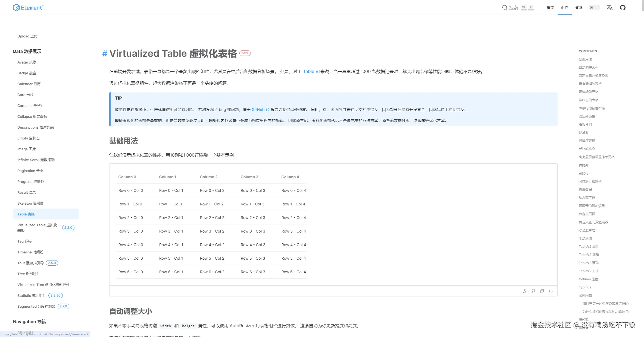Switch to the 指南 nav tab

pyautogui.click(x=550, y=8)
